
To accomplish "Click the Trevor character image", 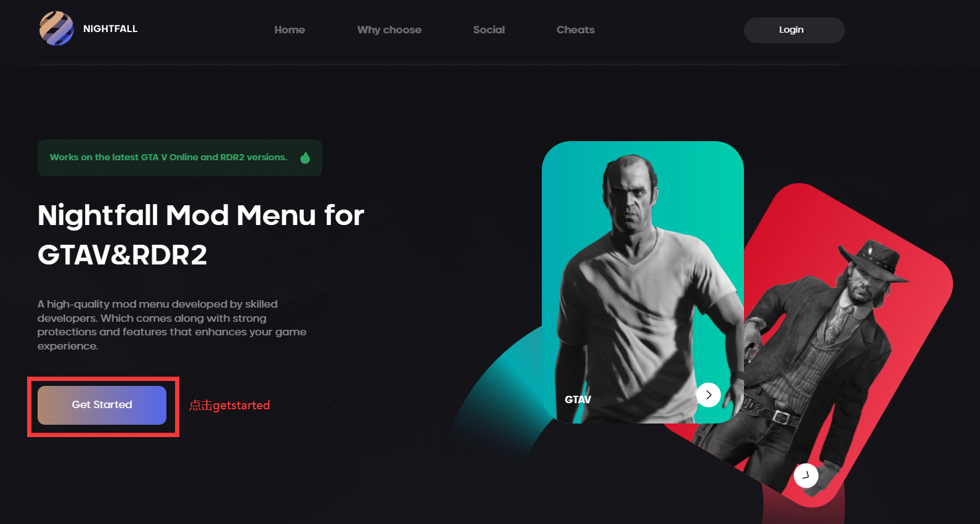I will (644, 290).
